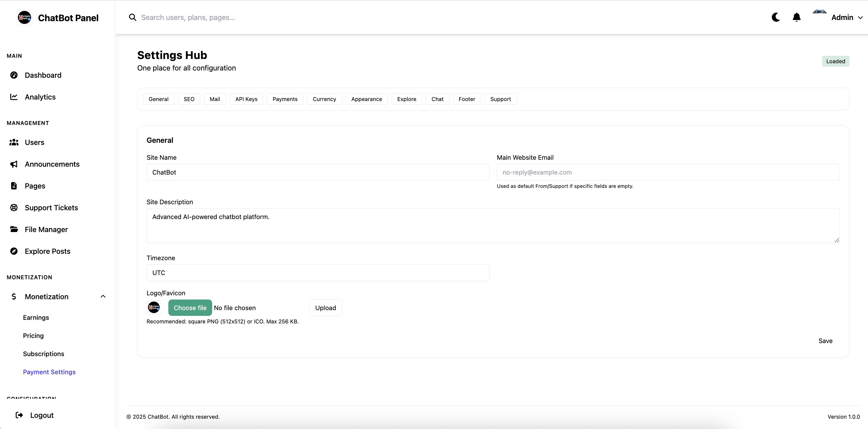Focus the Main Website Email field
Image resolution: width=868 pixels, height=429 pixels.
[x=668, y=172]
